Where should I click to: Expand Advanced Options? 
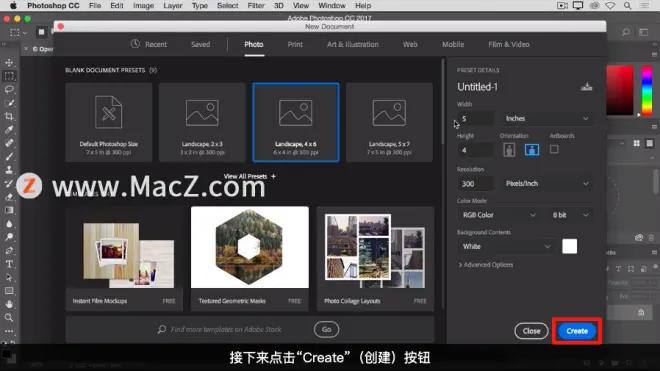[486, 265]
